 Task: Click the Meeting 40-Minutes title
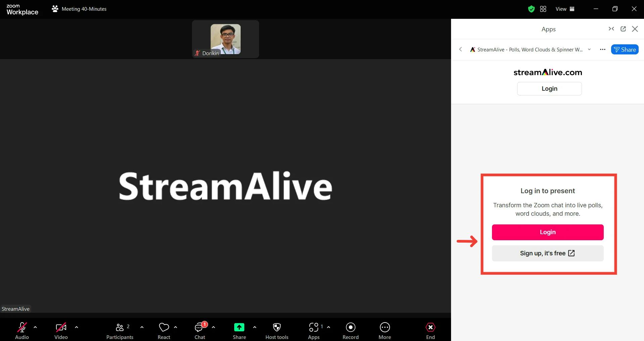[84, 9]
